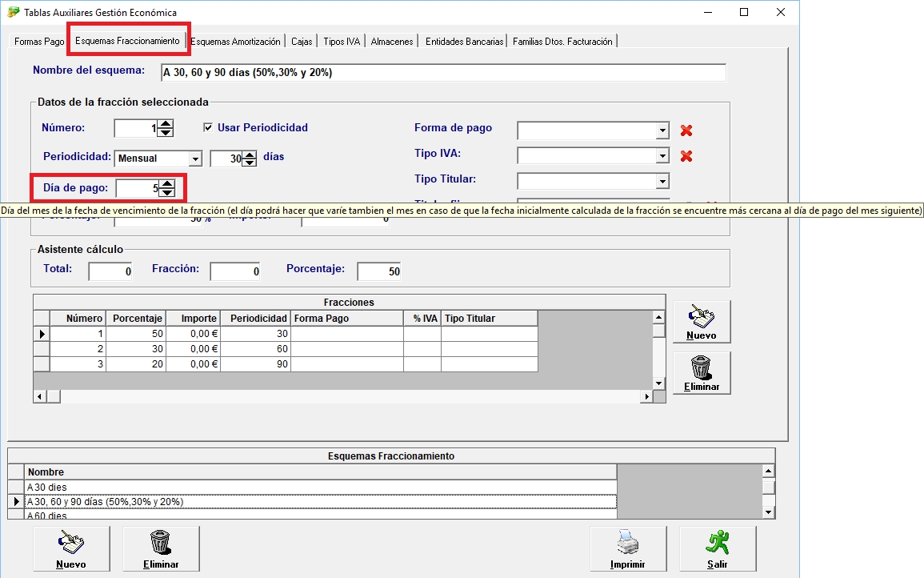Click the Forma Pago column header
The width and height of the screenshot is (924, 578).
pyautogui.click(x=348, y=319)
